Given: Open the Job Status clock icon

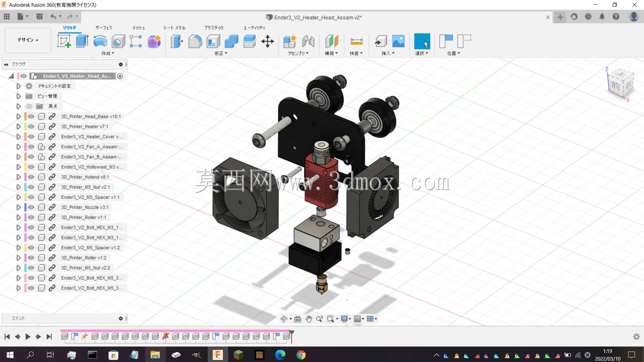Looking at the screenshot, I should (588, 16).
